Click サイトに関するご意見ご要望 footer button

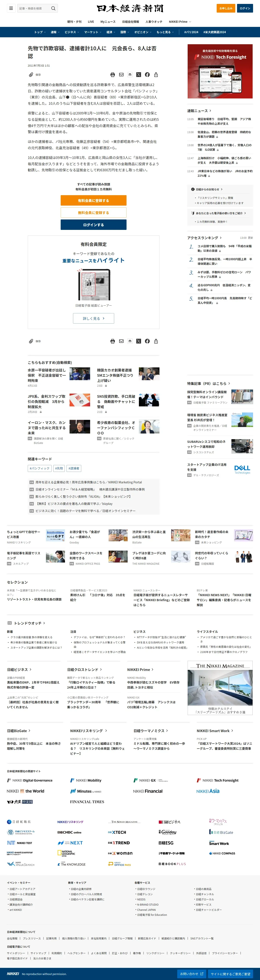click(x=231, y=974)
